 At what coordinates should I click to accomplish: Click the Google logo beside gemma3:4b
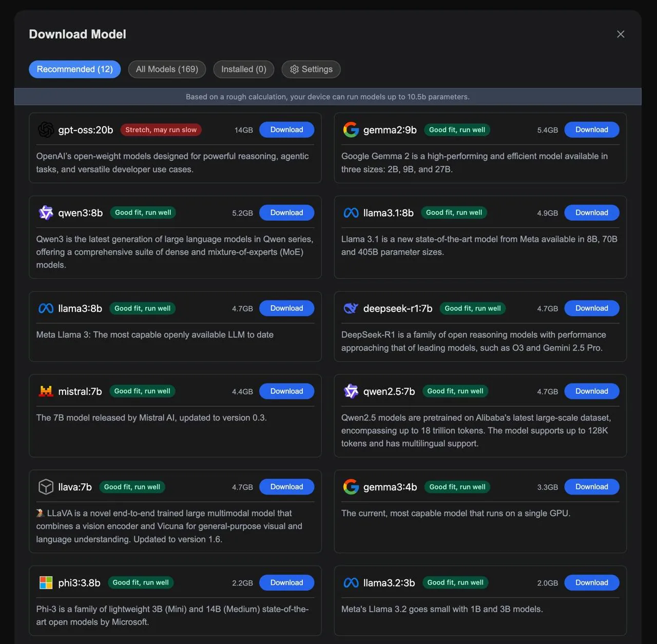pyautogui.click(x=351, y=487)
